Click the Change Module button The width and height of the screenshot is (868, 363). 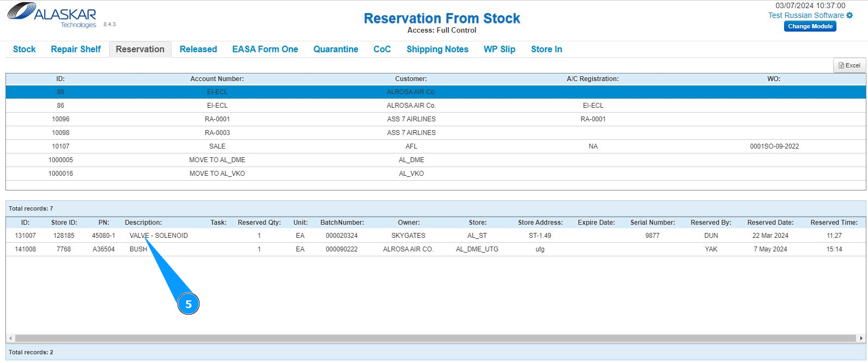810,26
